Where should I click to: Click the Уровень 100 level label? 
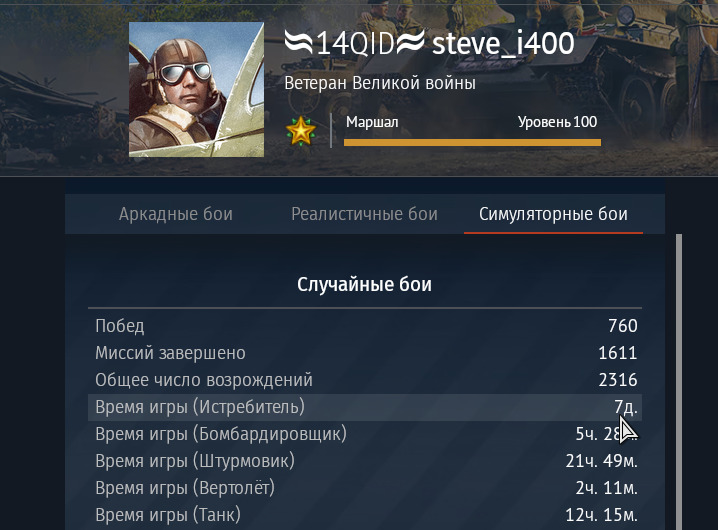(557, 122)
